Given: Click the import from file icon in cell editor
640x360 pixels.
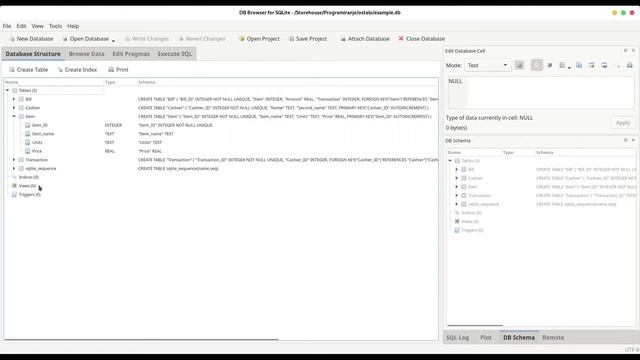Looking at the screenshot, I should tap(591, 65).
